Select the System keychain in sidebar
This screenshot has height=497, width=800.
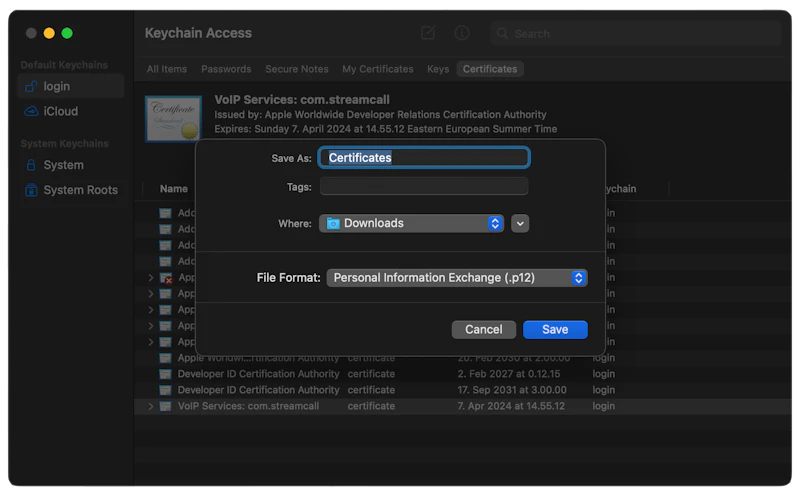pos(71,165)
